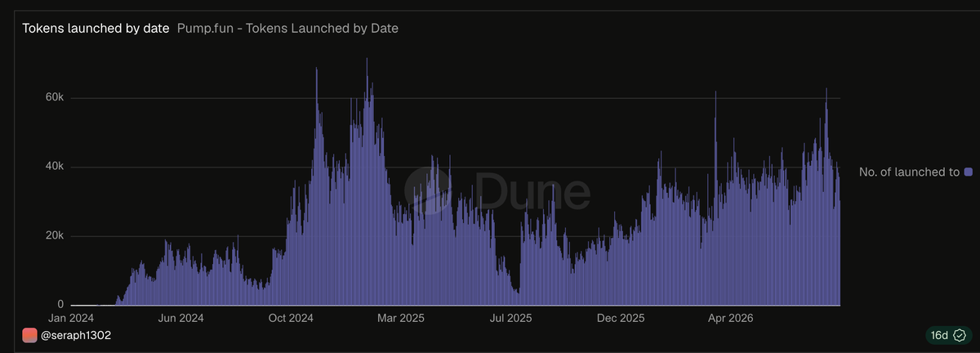Click the Oct 2024 x-axis label

[x=291, y=318]
